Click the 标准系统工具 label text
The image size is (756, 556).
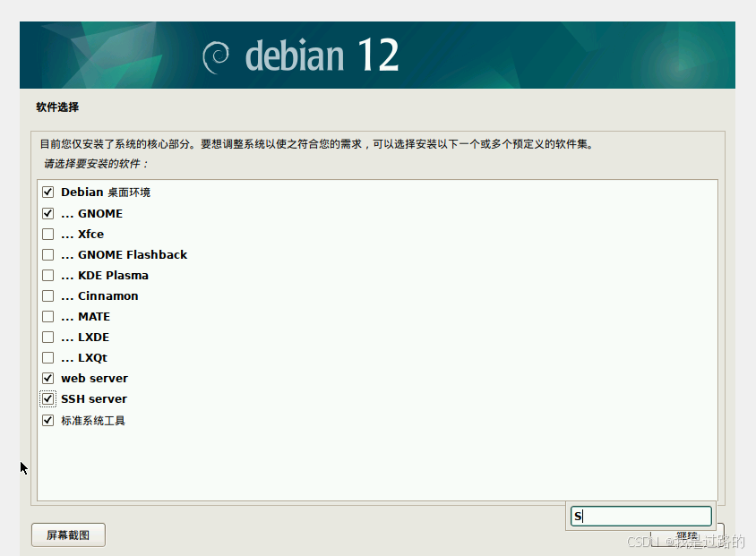pyautogui.click(x=93, y=421)
